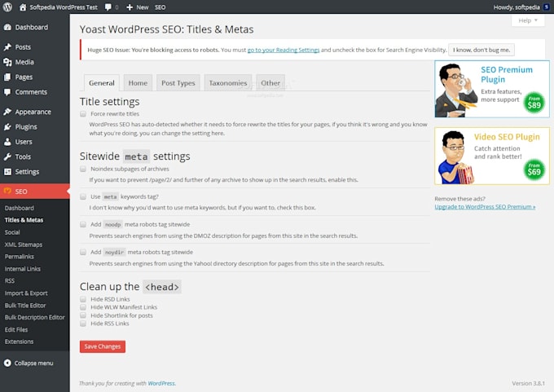
Task: Click the Pages icon in sidebar
Action: pos(7,77)
